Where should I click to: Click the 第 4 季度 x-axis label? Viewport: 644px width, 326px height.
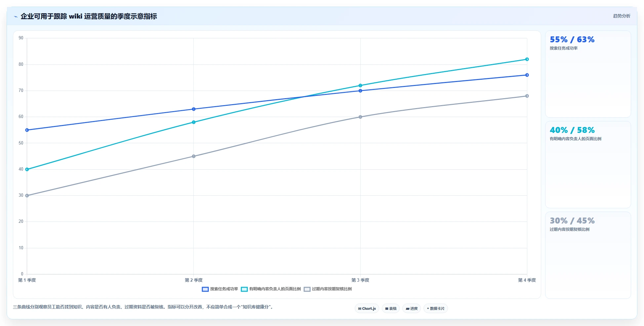point(527,280)
